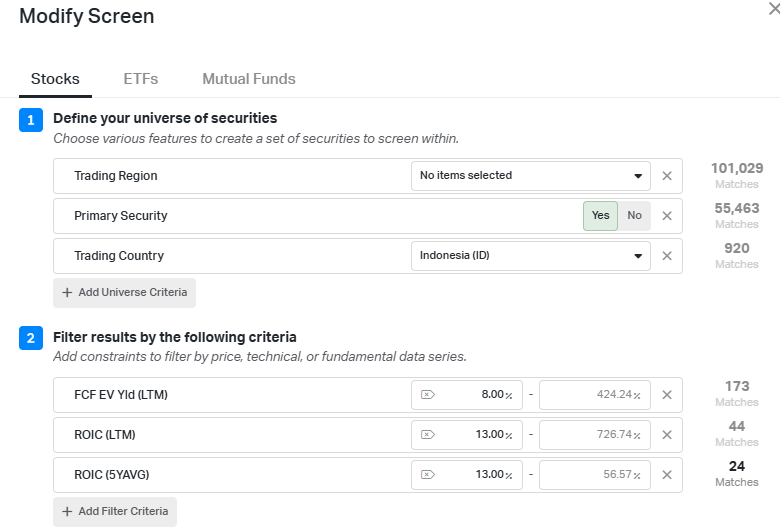This screenshot has width=780, height=532.
Task: Switch to the Stocks tab
Action: [55, 79]
